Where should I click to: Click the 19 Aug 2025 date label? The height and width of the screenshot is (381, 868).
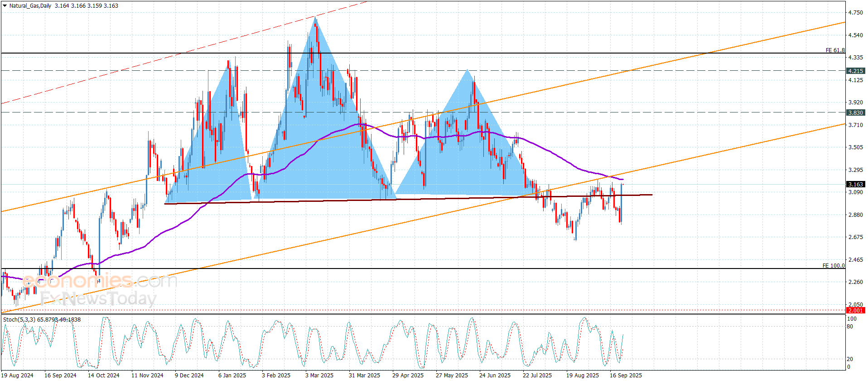[x=583, y=375]
